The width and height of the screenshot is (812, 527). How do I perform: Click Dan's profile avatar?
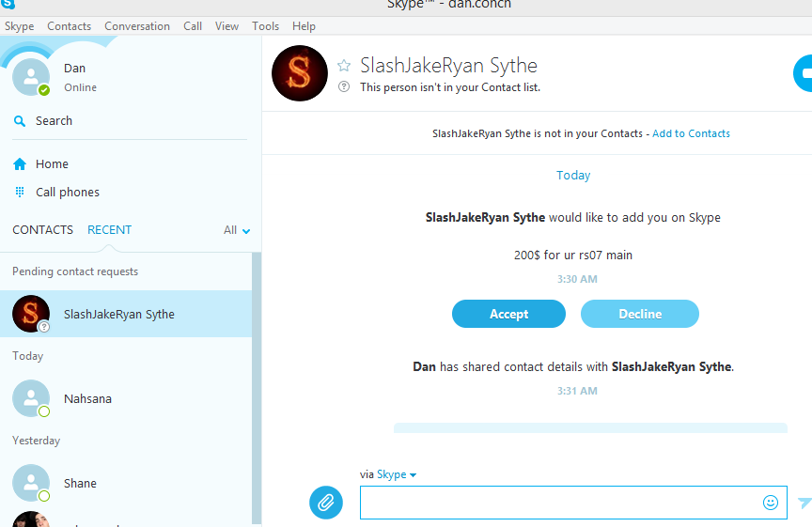click(x=31, y=77)
